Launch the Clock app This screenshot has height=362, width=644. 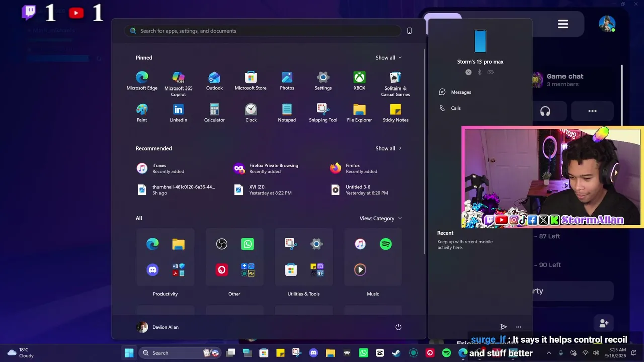pos(251,113)
